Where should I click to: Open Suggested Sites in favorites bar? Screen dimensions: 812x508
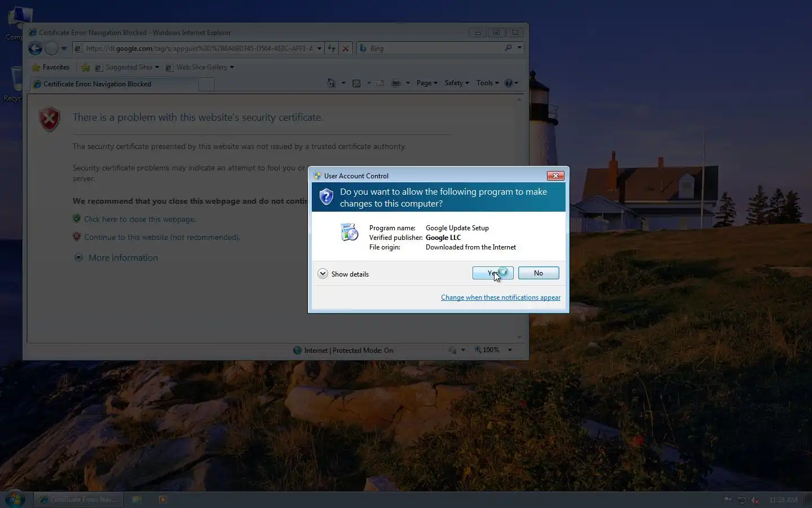point(126,67)
